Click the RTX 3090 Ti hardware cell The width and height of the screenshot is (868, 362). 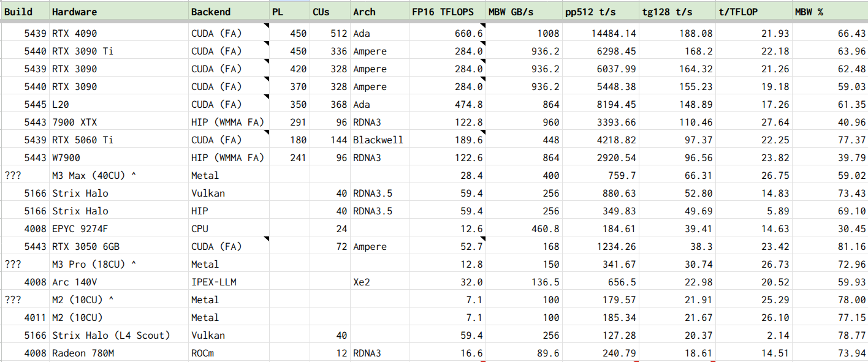tap(119, 51)
